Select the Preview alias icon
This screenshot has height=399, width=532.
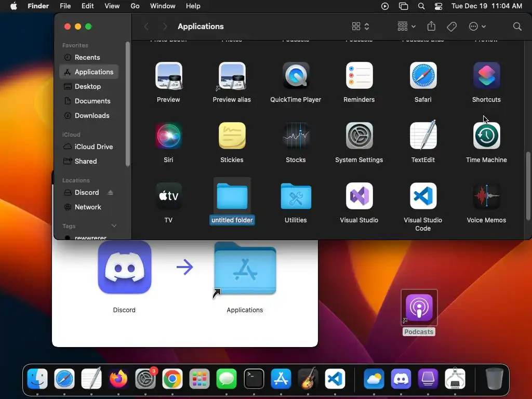point(232,76)
